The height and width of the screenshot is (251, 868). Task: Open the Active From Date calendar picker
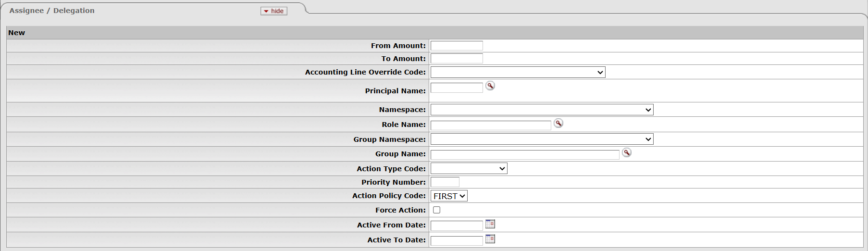(490, 224)
